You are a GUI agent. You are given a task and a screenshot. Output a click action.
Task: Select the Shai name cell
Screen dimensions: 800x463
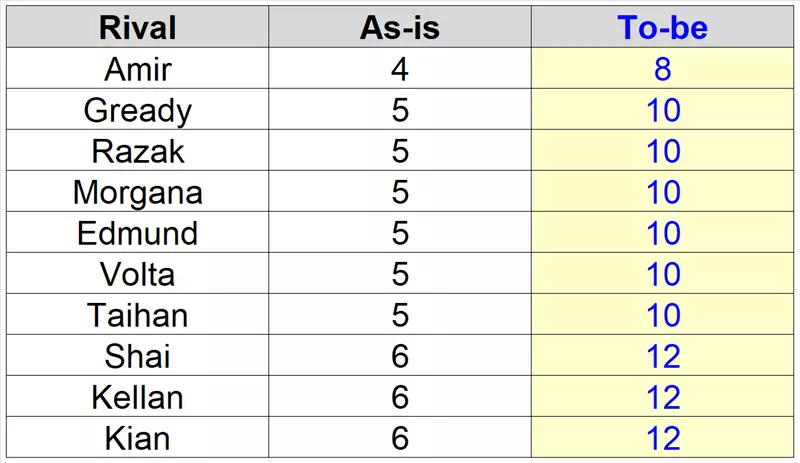(137, 356)
